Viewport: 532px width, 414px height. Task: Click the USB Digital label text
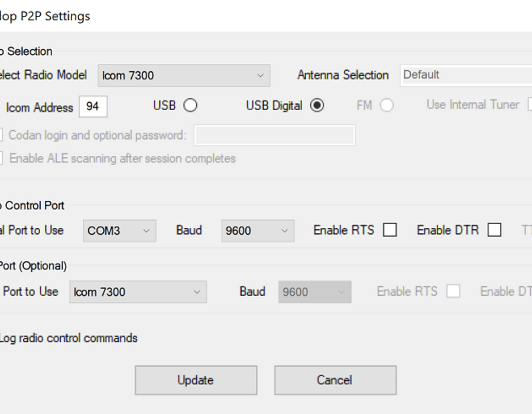click(274, 105)
